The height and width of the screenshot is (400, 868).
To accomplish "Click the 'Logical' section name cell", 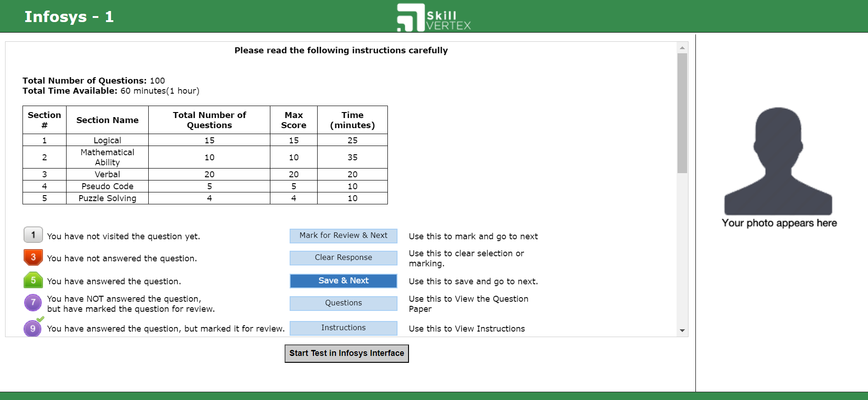I will (107, 140).
